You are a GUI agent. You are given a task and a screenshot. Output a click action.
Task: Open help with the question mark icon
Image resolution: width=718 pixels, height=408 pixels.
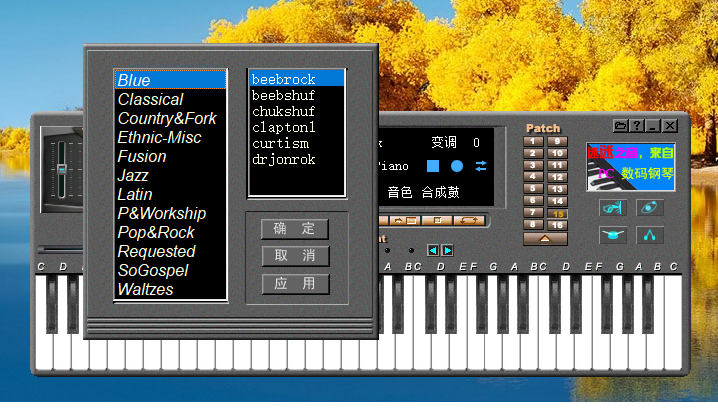[636, 126]
